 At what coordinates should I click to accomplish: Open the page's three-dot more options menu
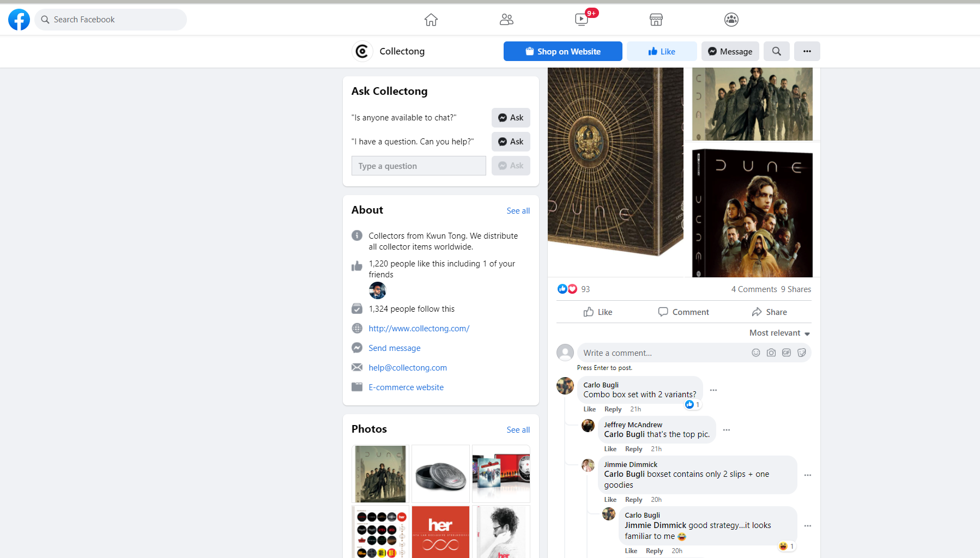point(807,51)
